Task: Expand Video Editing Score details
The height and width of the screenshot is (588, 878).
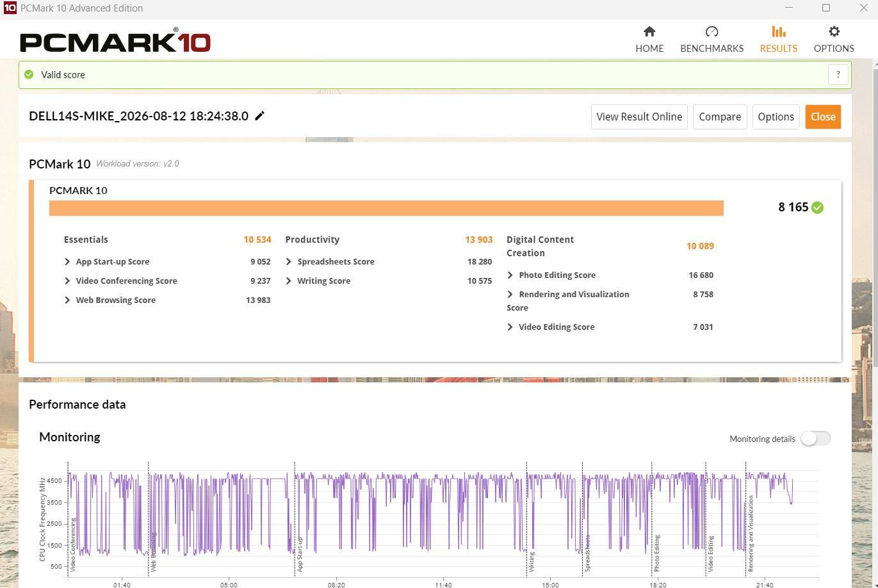Action: 510,327
